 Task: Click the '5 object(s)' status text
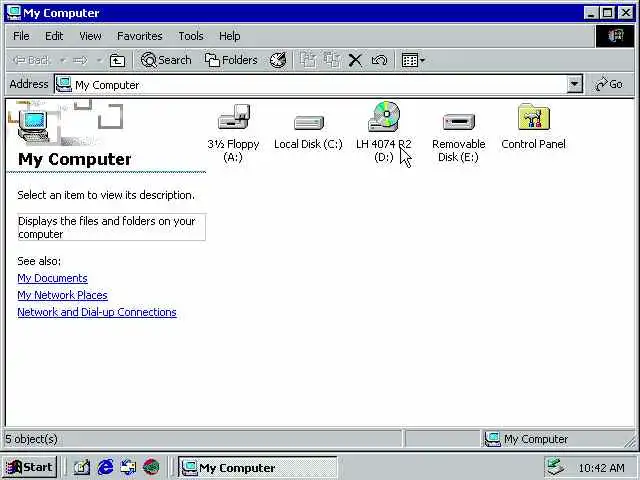31,439
